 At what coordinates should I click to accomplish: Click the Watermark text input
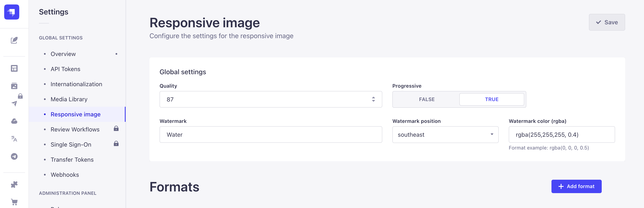point(270,135)
